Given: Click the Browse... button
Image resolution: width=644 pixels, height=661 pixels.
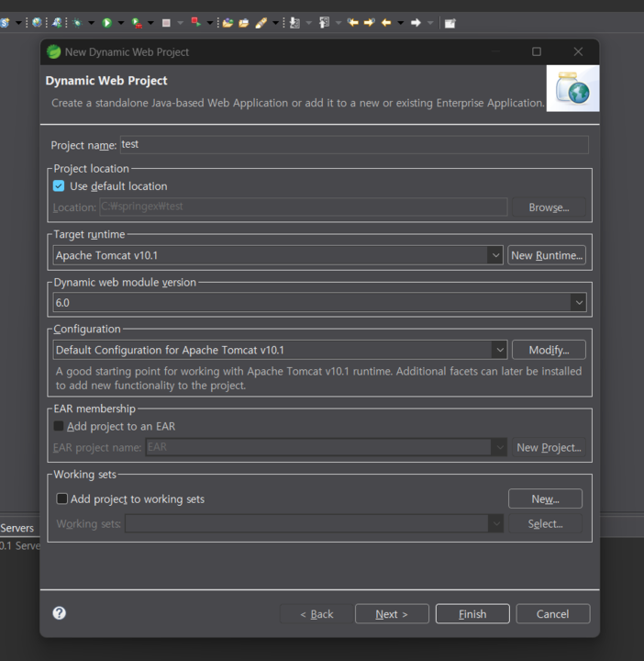Looking at the screenshot, I should pos(549,207).
